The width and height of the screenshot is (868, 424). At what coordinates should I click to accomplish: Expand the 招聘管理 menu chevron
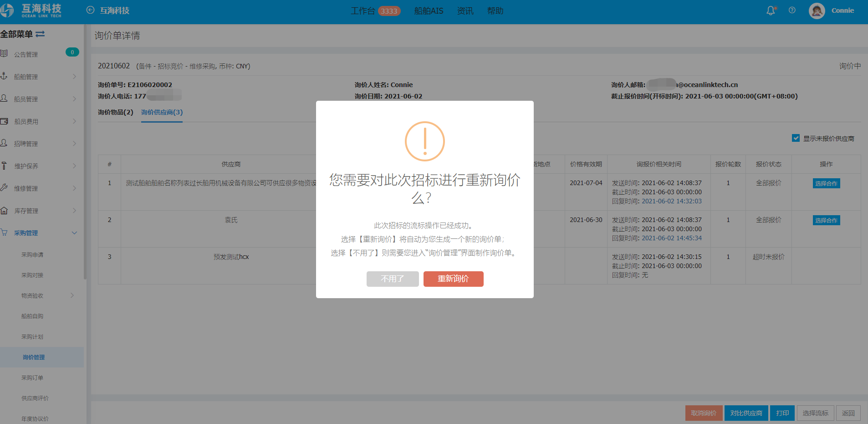(x=74, y=144)
